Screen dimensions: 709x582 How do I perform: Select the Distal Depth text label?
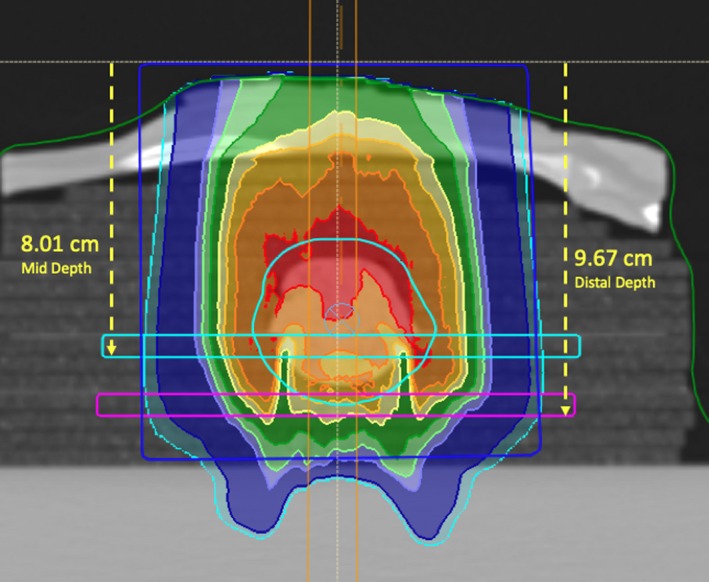614,283
